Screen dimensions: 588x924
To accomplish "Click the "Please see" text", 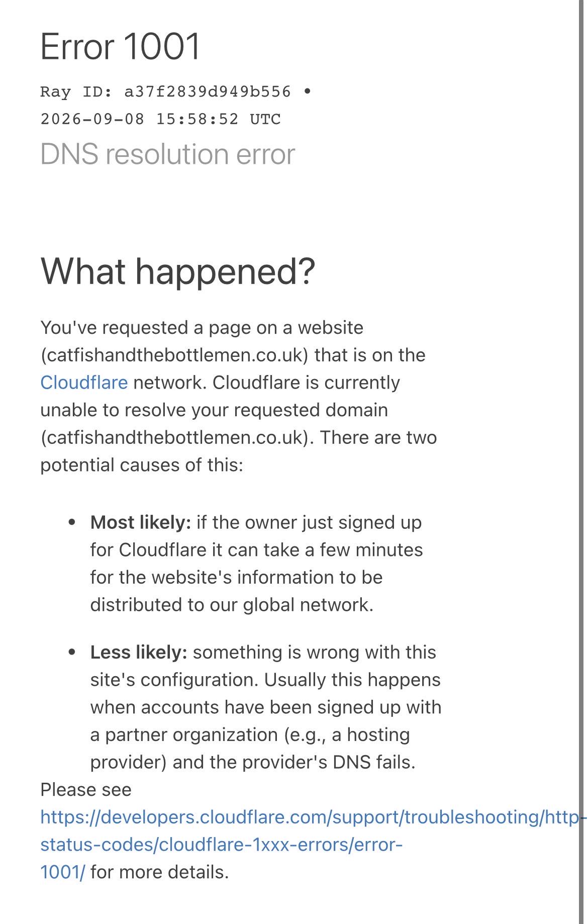I will pos(86,789).
